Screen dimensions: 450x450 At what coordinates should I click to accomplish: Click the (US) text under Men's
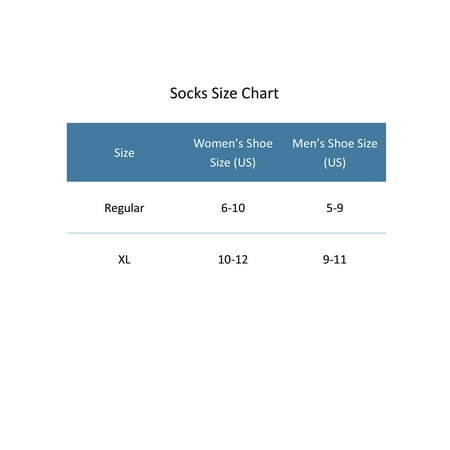pos(335,163)
